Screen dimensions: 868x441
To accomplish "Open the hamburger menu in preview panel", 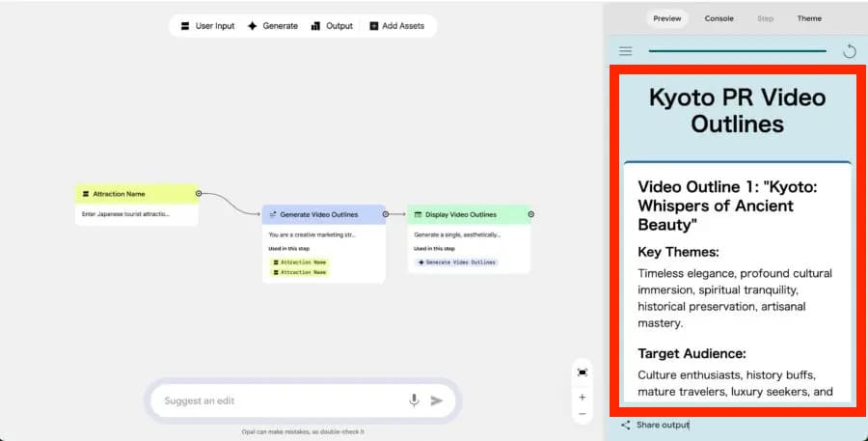I will [626, 51].
